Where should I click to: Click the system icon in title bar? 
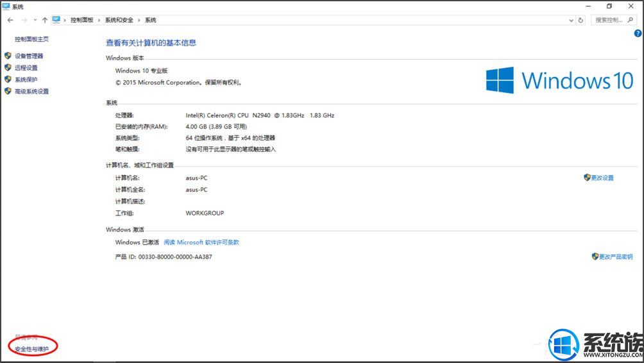6,6
